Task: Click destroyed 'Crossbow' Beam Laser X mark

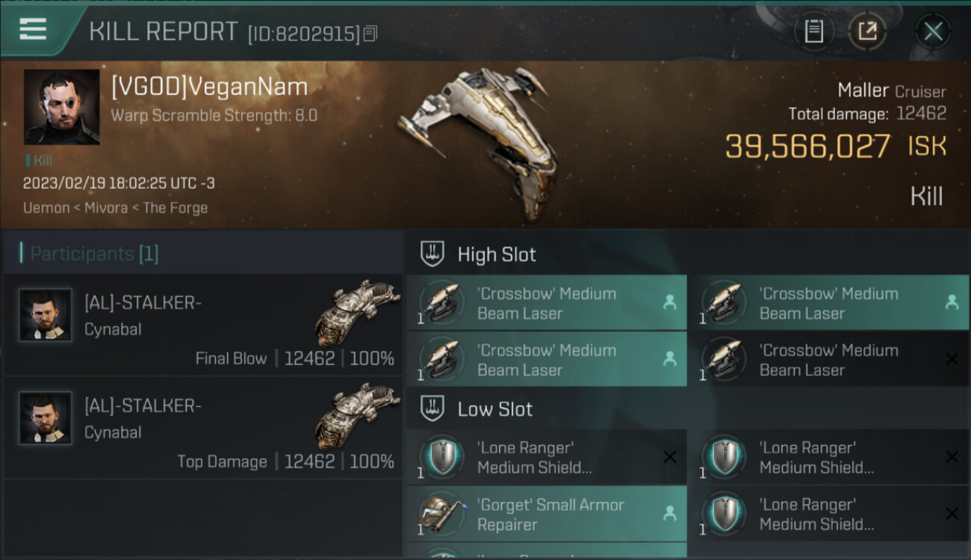Action: [952, 359]
